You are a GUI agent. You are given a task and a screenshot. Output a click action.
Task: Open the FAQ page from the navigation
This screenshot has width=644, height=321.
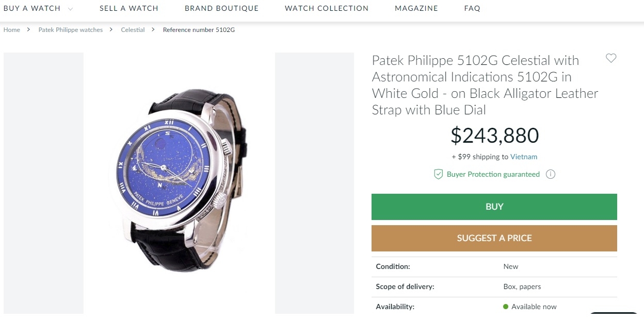471,8
